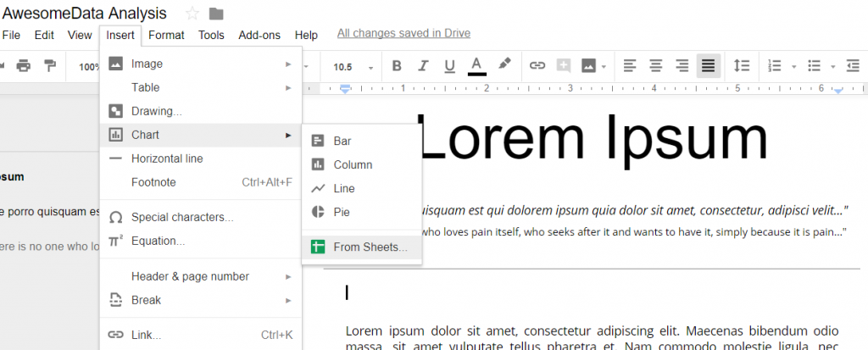
Task: Toggle italic formatting
Action: pos(423,66)
